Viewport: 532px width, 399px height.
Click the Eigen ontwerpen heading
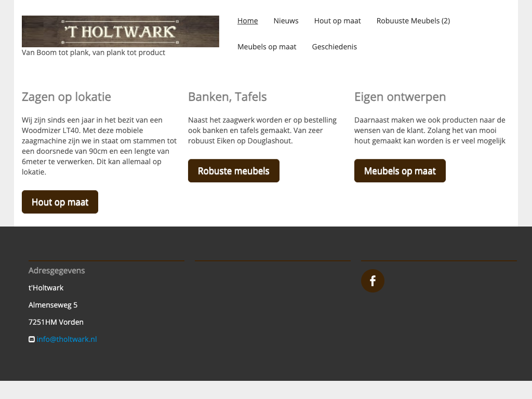coord(400,97)
